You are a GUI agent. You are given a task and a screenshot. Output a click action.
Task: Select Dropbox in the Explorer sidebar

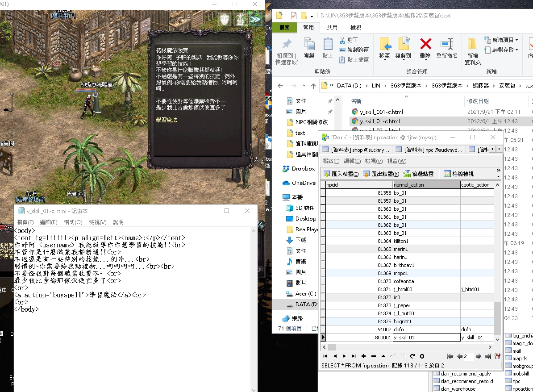tap(303, 169)
